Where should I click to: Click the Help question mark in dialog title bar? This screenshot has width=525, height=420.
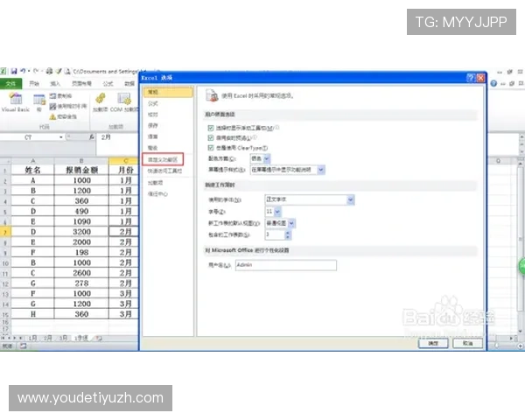click(x=472, y=79)
